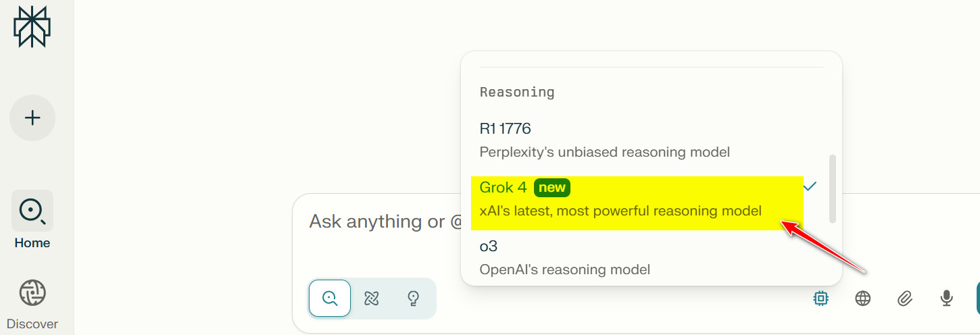Toggle the model chooser chip icon

820,298
